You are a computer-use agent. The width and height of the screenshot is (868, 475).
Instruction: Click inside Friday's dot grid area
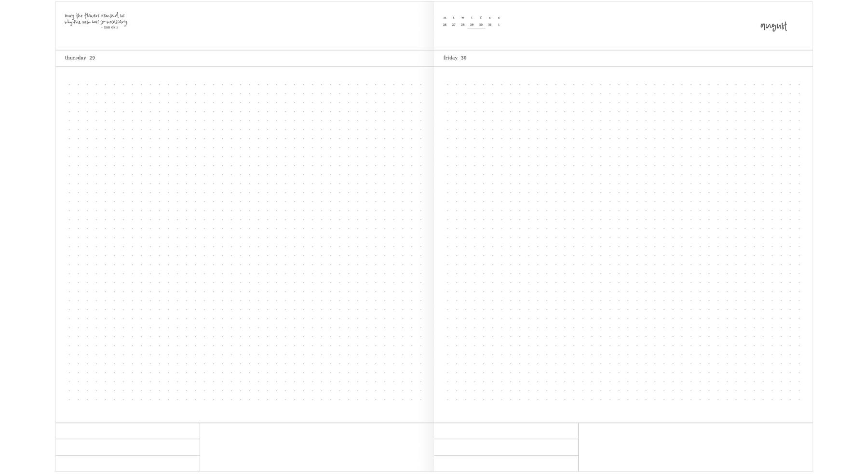click(x=623, y=242)
